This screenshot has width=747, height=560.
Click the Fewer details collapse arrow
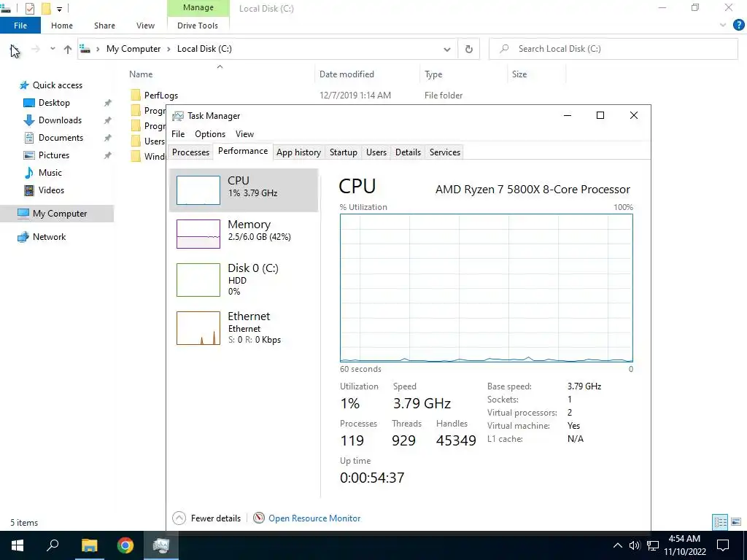pyautogui.click(x=179, y=518)
